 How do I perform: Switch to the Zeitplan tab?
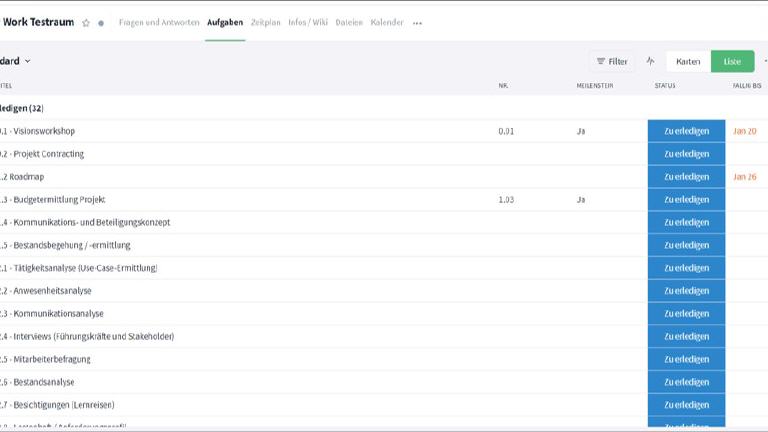click(266, 22)
